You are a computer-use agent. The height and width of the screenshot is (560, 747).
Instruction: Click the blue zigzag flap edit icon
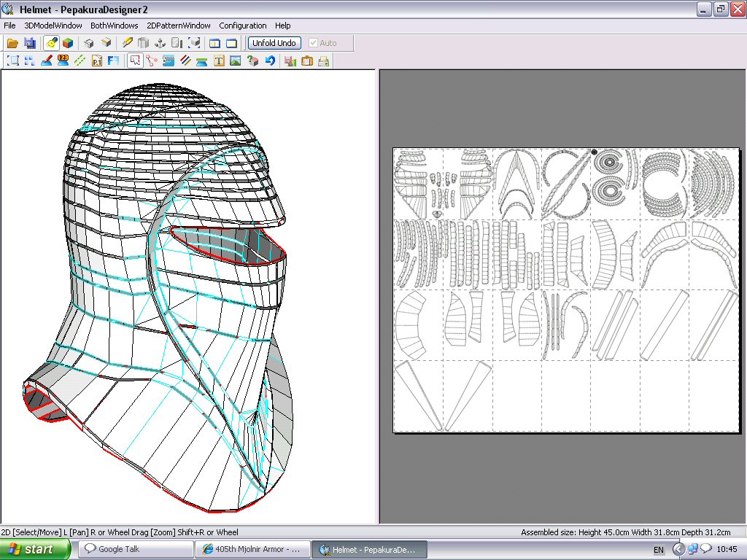click(x=169, y=61)
